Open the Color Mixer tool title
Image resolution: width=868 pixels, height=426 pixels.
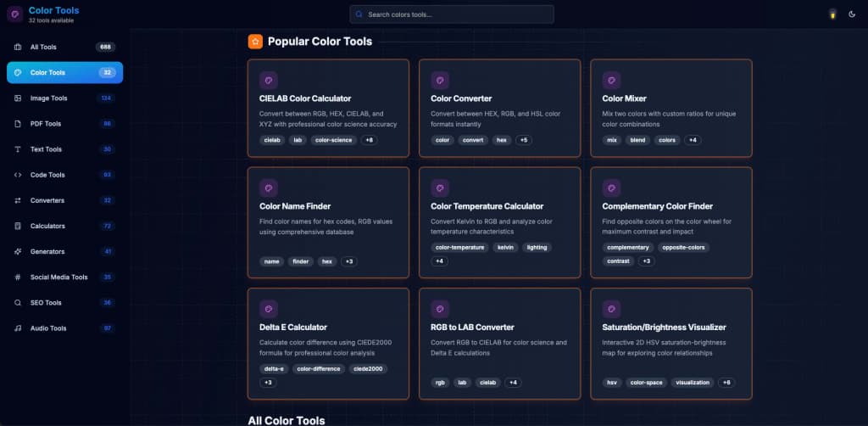625,98
